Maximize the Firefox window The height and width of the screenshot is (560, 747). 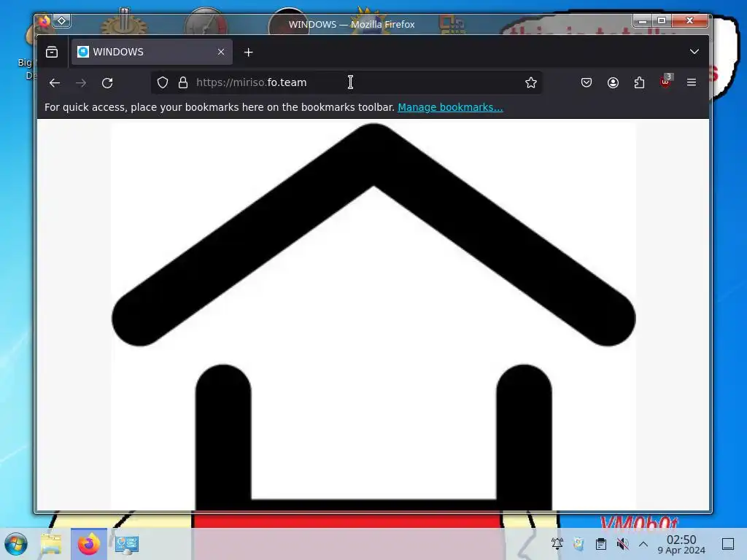click(x=662, y=20)
